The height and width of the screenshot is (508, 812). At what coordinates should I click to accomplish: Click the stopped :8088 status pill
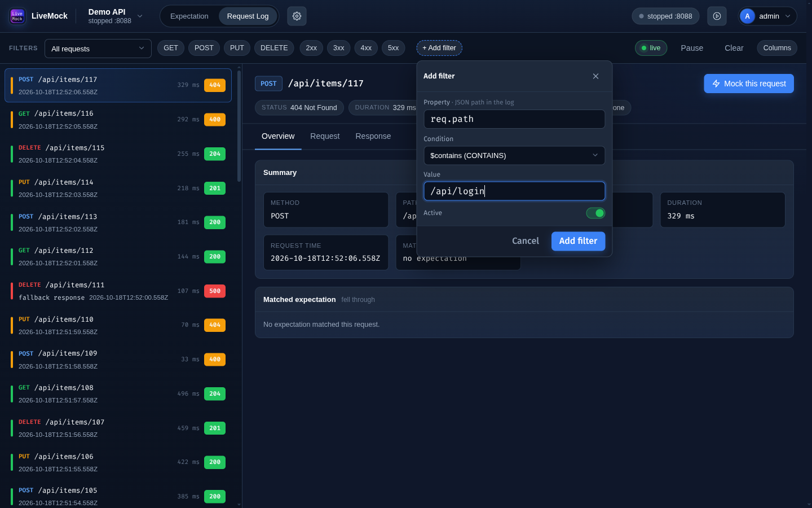click(x=665, y=16)
